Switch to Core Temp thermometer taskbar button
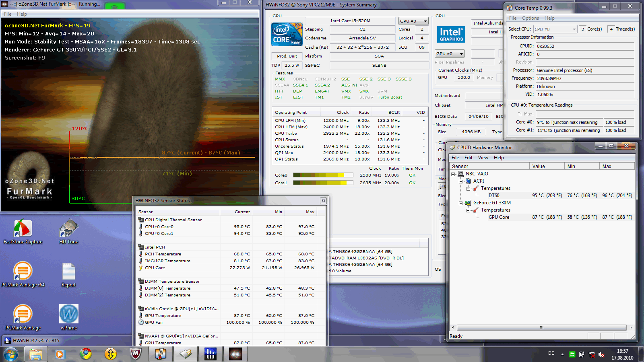The image size is (644, 362). 161,354
